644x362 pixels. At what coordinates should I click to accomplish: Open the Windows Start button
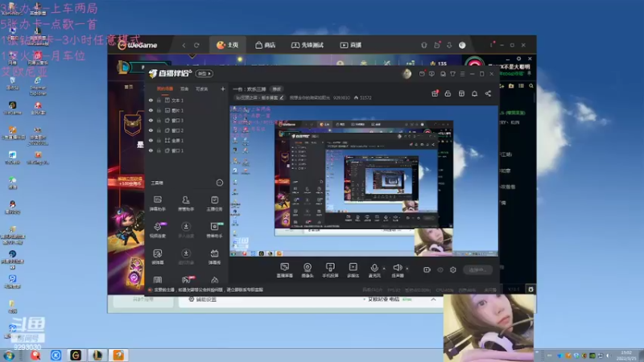coord(8,356)
